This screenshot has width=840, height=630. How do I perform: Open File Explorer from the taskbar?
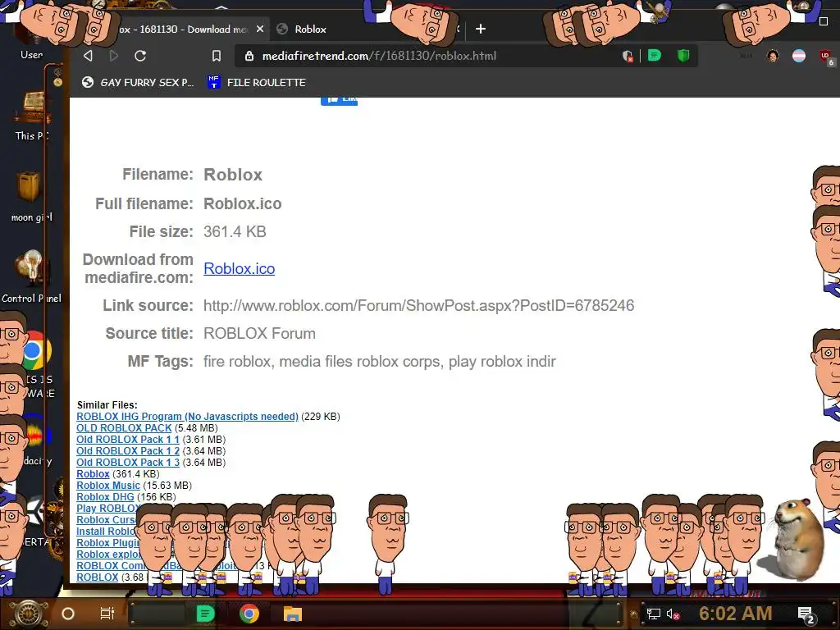click(293, 614)
